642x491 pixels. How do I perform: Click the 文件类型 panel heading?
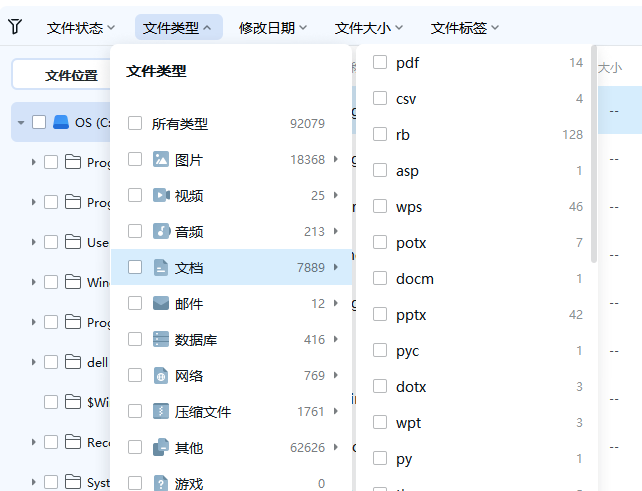pyautogui.click(x=156, y=71)
